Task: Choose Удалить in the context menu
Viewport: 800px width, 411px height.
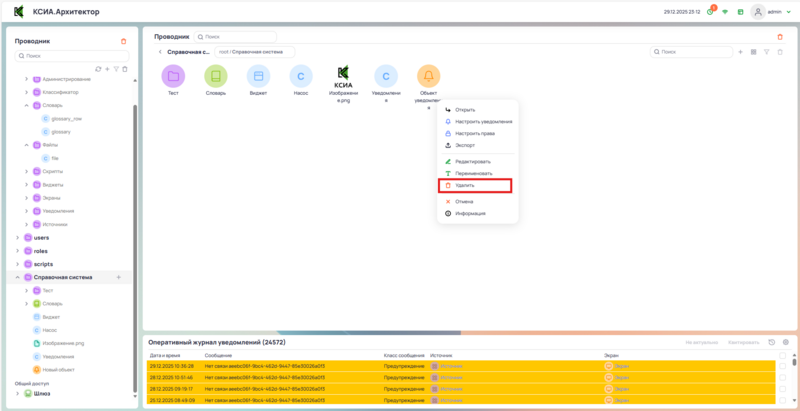Action: coord(465,186)
